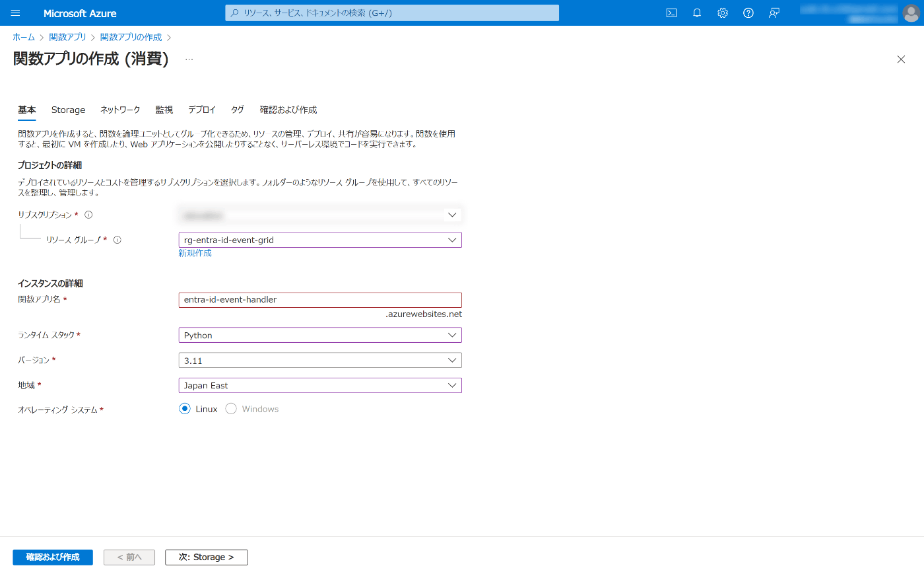Click the Microsoft Azure logo text

click(80, 13)
